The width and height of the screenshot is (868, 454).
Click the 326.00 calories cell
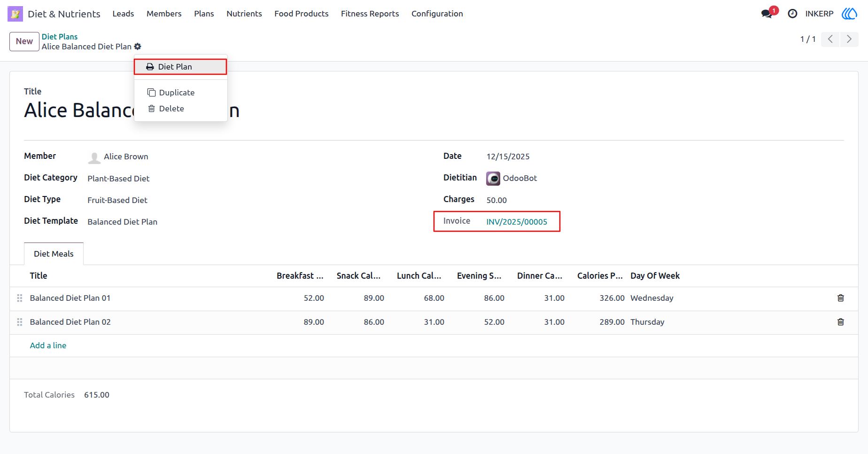tap(612, 298)
